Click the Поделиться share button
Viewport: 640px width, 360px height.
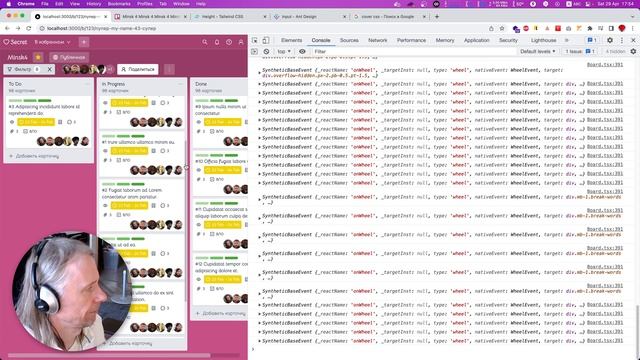pos(138,69)
